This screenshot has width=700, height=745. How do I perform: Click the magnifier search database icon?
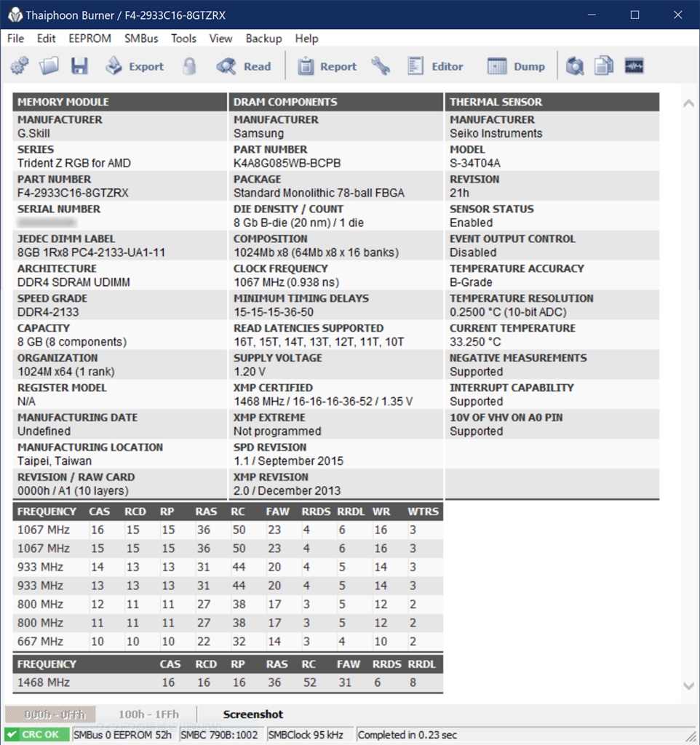point(575,66)
